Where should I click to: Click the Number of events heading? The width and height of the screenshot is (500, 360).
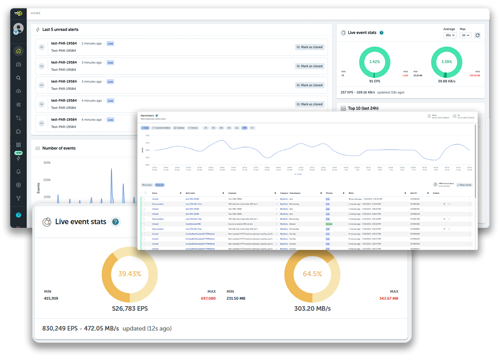[59, 148]
